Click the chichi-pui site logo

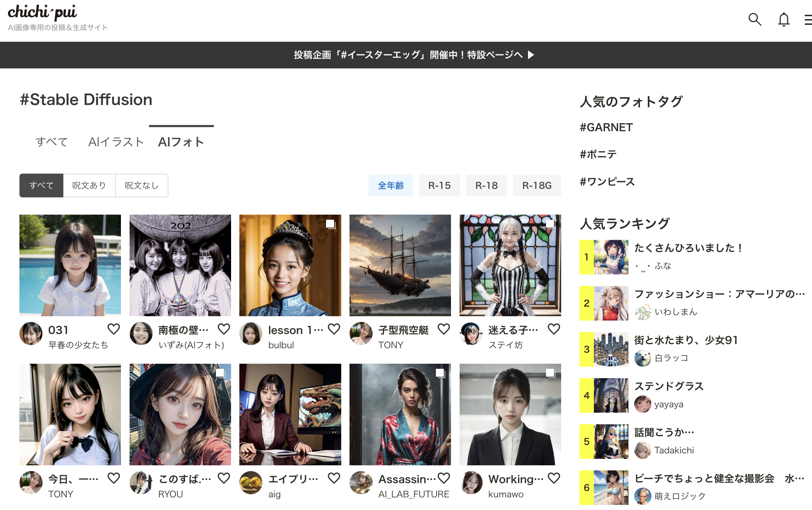[42, 12]
